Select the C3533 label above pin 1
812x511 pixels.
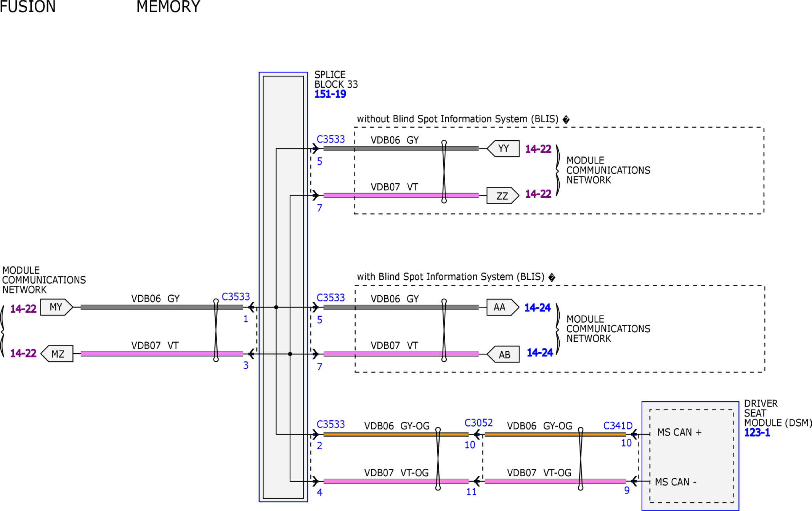click(x=236, y=297)
